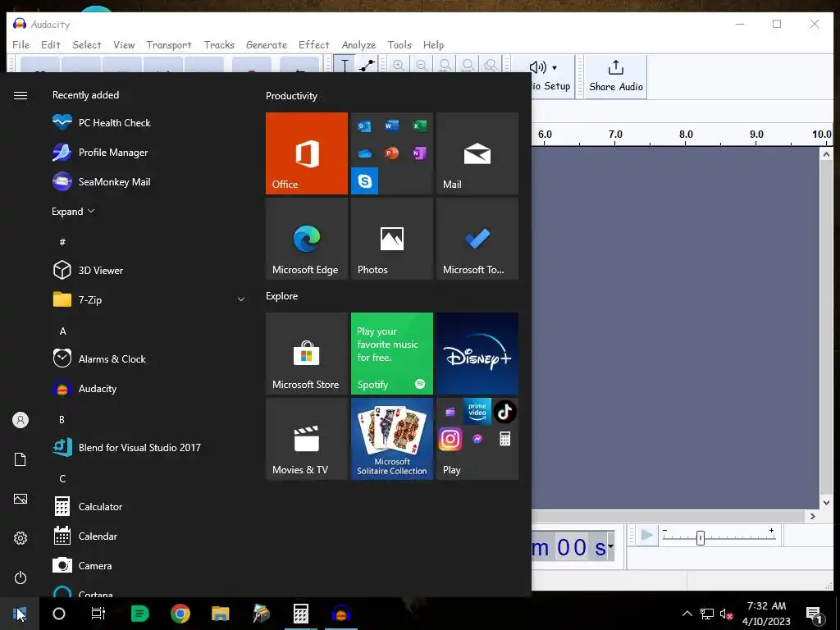The height and width of the screenshot is (630, 840).
Task: Open the user account icon in Start
Action: pos(21,420)
